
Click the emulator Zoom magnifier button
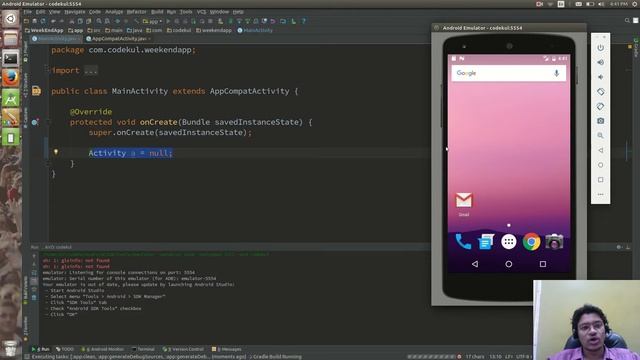click(x=600, y=136)
